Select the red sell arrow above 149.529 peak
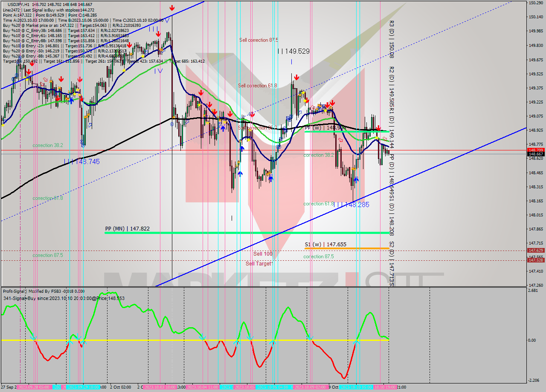Viewport: 546px width, 392px height. pyautogui.click(x=296, y=77)
